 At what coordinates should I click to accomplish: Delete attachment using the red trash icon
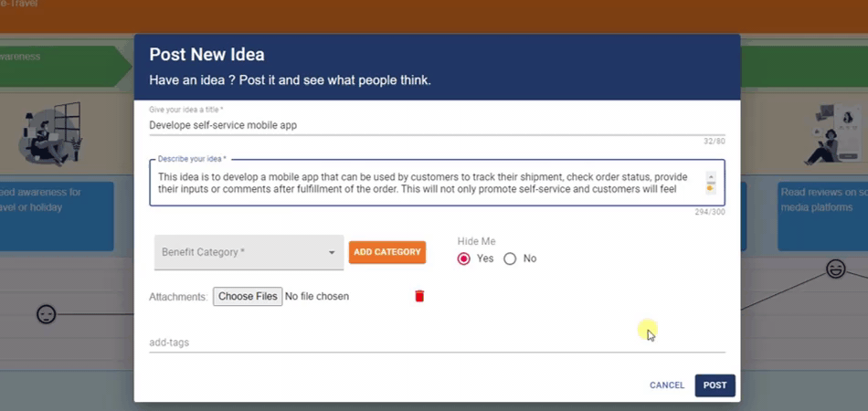pyautogui.click(x=419, y=296)
